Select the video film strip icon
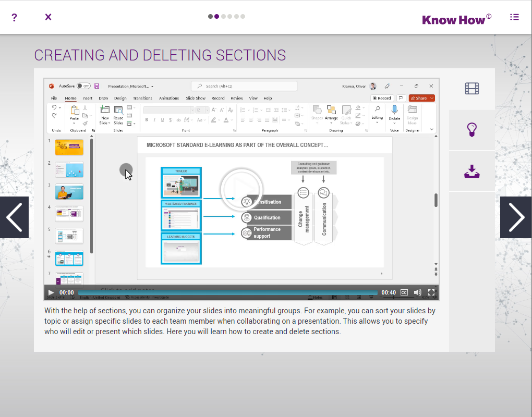Image resolution: width=532 pixels, height=417 pixels. click(x=471, y=89)
